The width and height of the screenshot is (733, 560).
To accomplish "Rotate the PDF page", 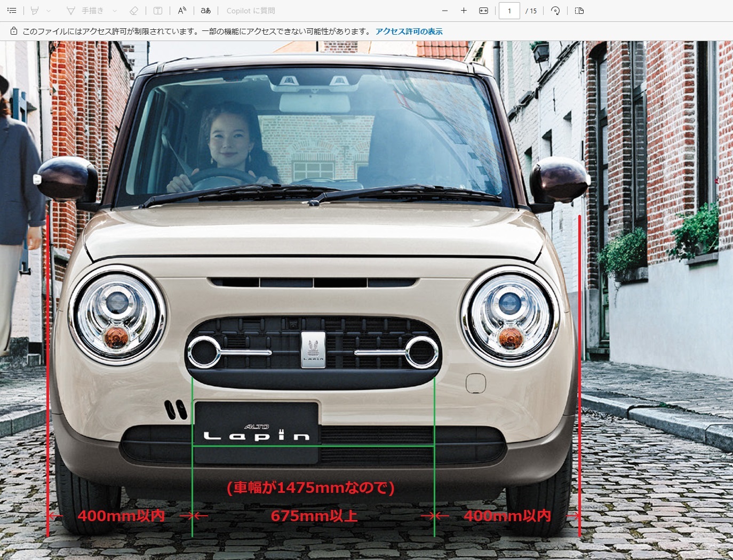I will click(x=555, y=11).
